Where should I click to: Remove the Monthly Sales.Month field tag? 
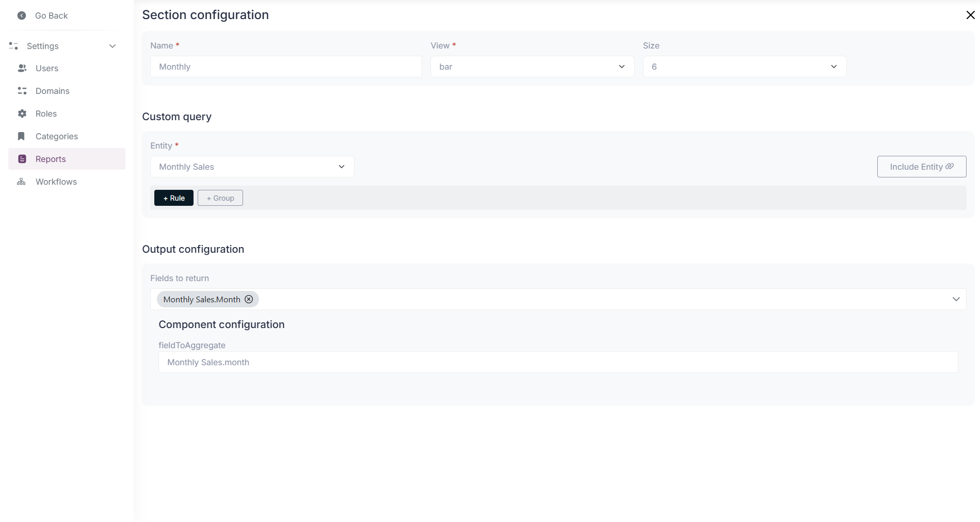(x=249, y=299)
